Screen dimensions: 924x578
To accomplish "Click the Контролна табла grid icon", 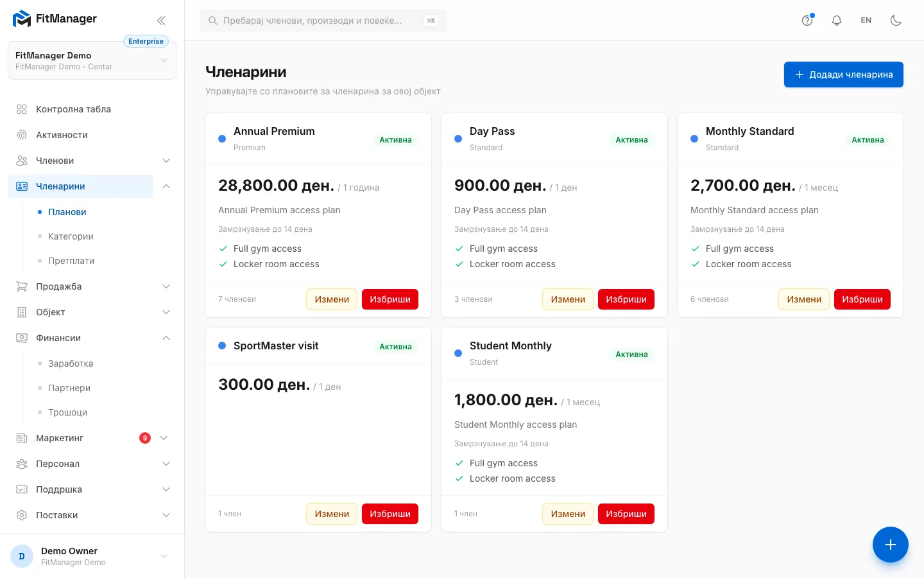I will click(22, 109).
